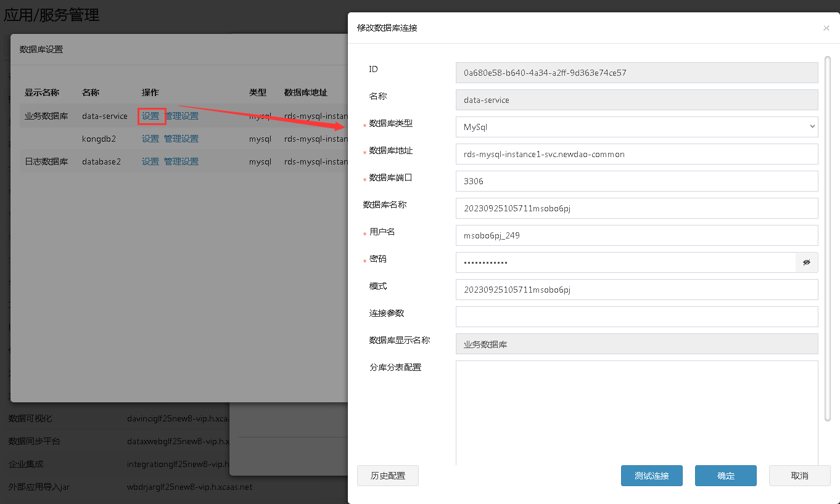The width and height of the screenshot is (840, 504).
Task: Click the disabled 名称 field data-service
Action: coord(636,100)
